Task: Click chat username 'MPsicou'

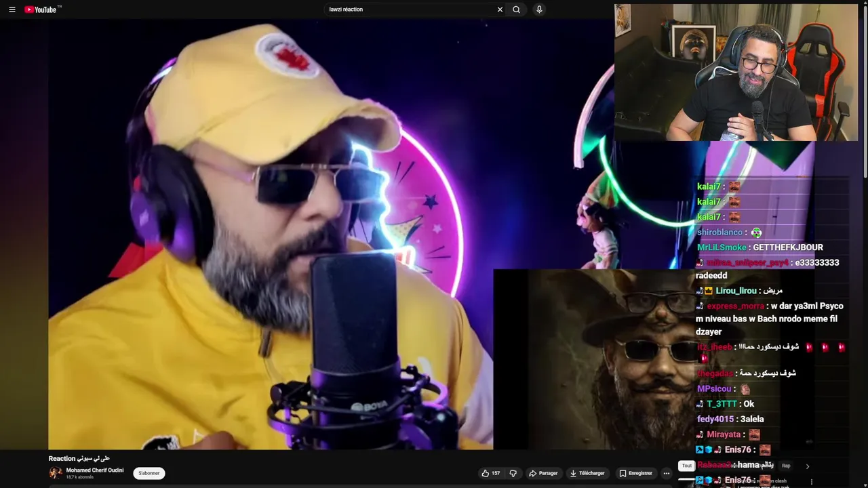Action: (x=714, y=389)
